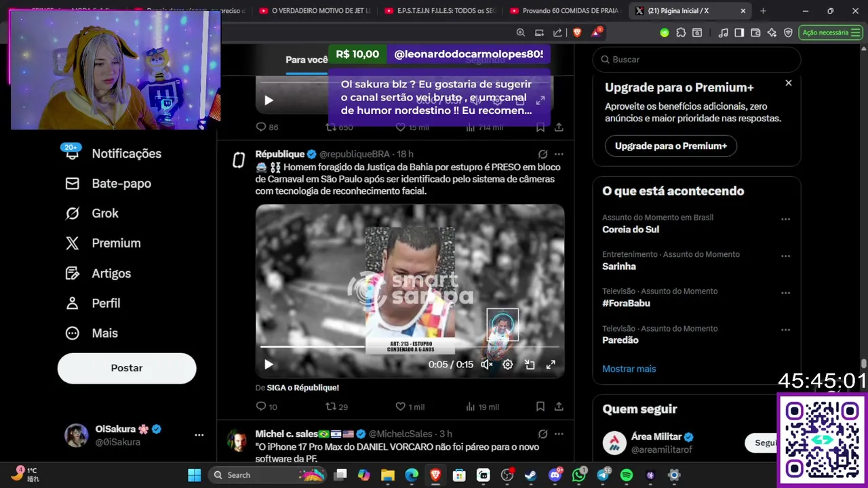Image resolution: width=868 pixels, height=488 pixels.
Task: Reply to the top post with 86 comments
Action: coord(267,127)
